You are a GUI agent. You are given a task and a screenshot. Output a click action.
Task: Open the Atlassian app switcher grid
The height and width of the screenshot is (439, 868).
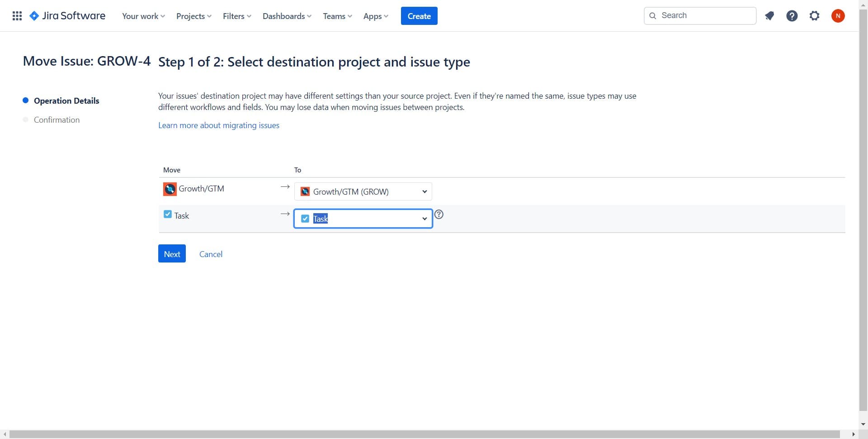pos(17,15)
